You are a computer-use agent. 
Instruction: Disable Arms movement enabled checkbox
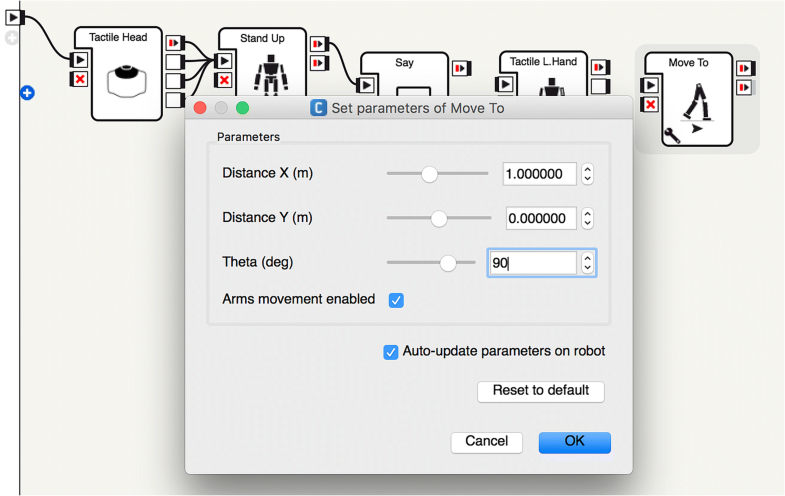(396, 300)
